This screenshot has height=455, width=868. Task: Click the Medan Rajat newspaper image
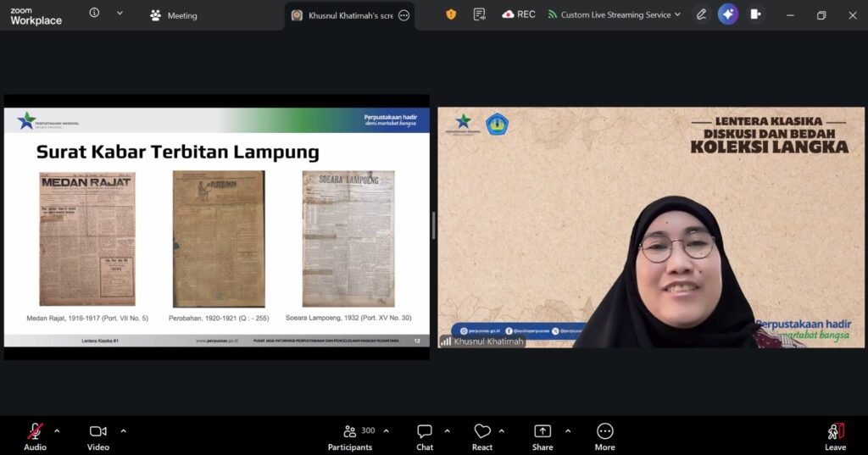click(87, 239)
